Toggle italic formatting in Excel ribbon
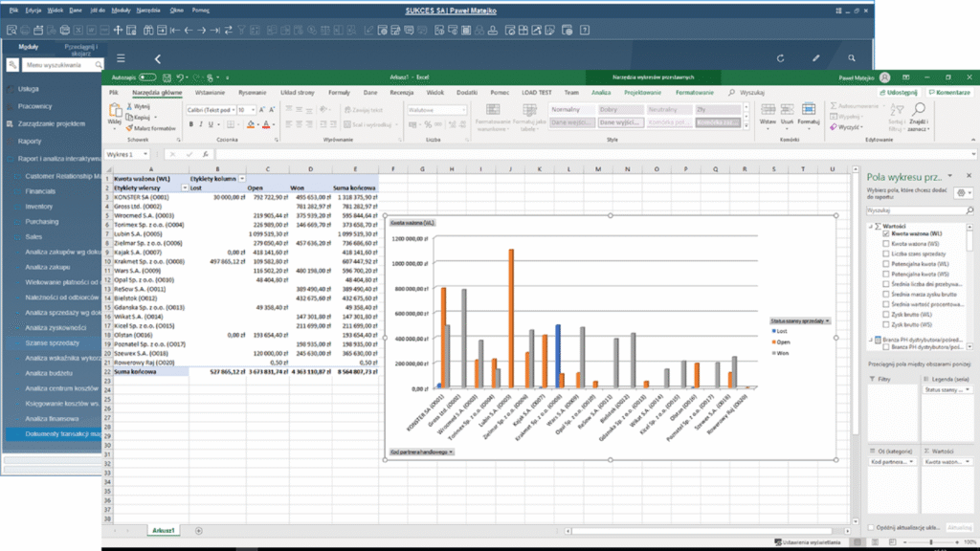Image resolution: width=980 pixels, height=551 pixels. (x=201, y=124)
